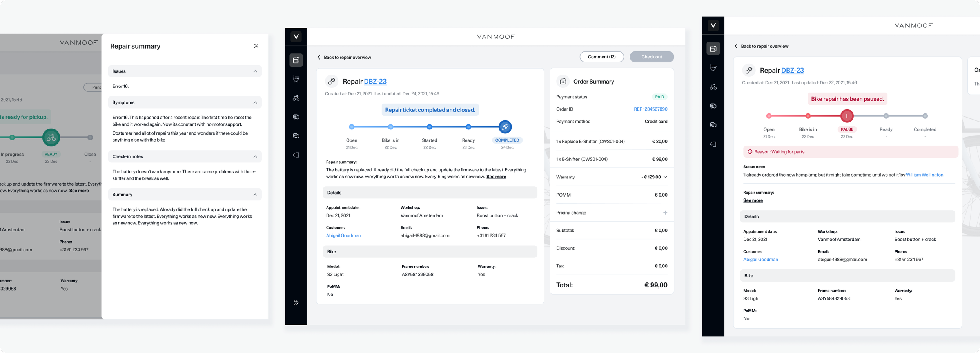Expand the Warranty dropdown arrow
The width and height of the screenshot is (980, 353).
click(x=665, y=177)
